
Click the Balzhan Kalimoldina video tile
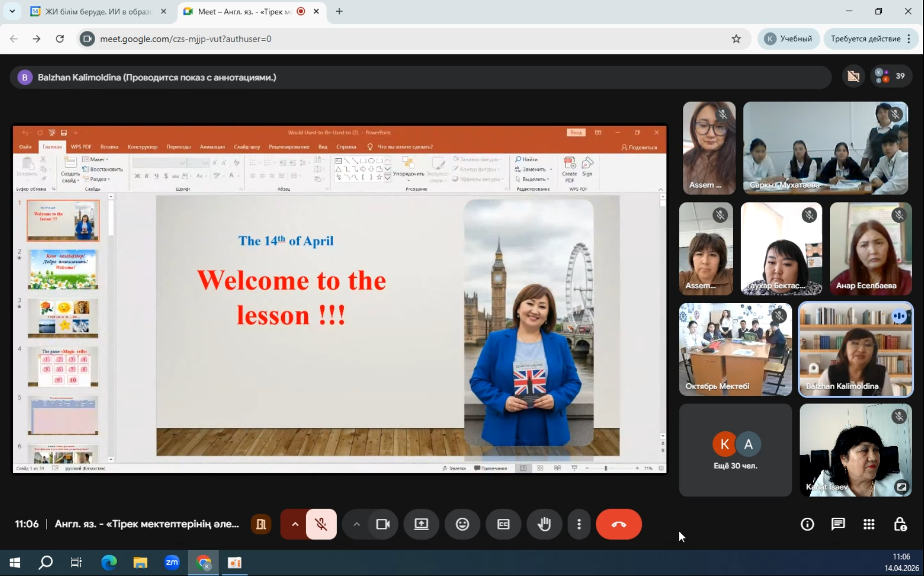(x=856, y=349)
